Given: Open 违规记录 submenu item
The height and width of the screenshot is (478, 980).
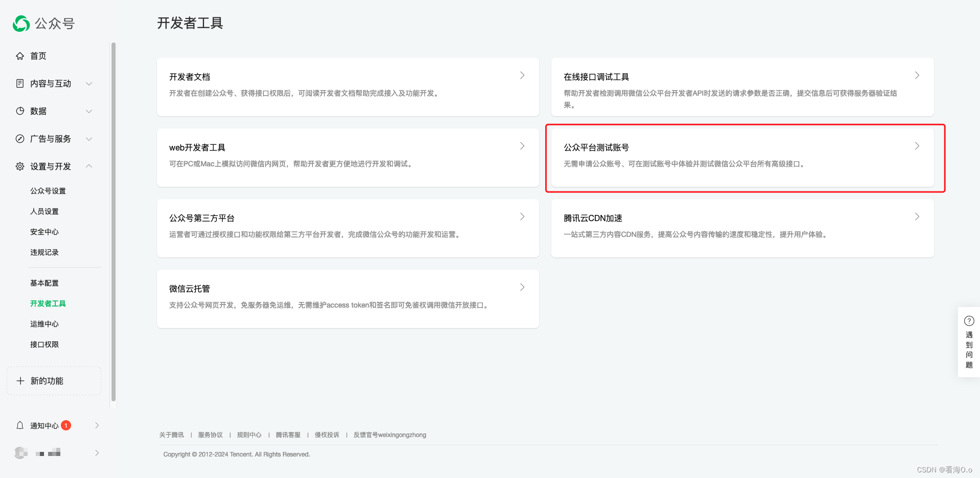Looking at the screenshot, I should (44, 252).
